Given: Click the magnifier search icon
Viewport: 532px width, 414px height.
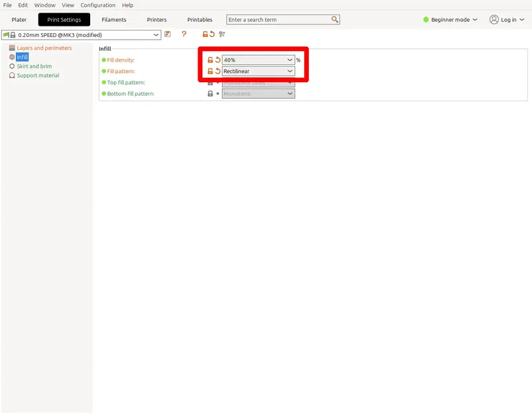Looking at the screenshot, I should pos(335,19).
